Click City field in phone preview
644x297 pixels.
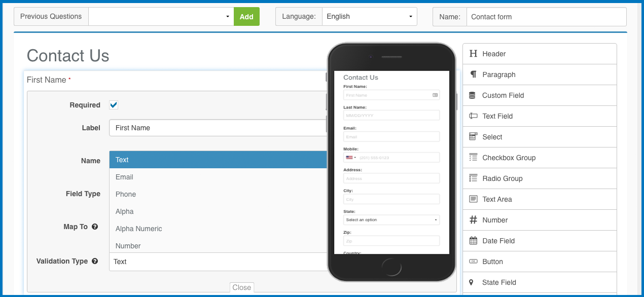(x=391, y=199)
